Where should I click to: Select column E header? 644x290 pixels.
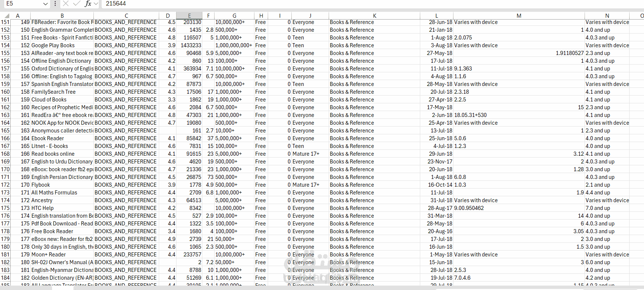189,16
